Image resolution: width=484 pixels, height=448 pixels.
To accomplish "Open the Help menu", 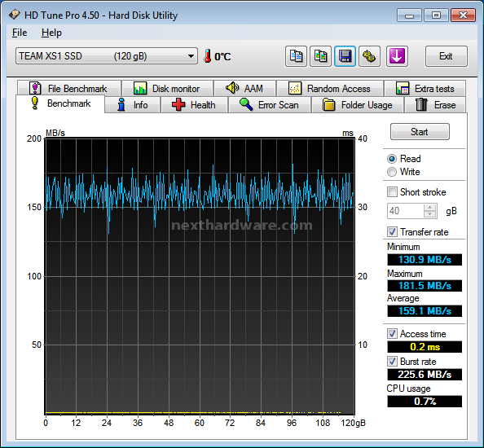I will click(x=51, y=33).
